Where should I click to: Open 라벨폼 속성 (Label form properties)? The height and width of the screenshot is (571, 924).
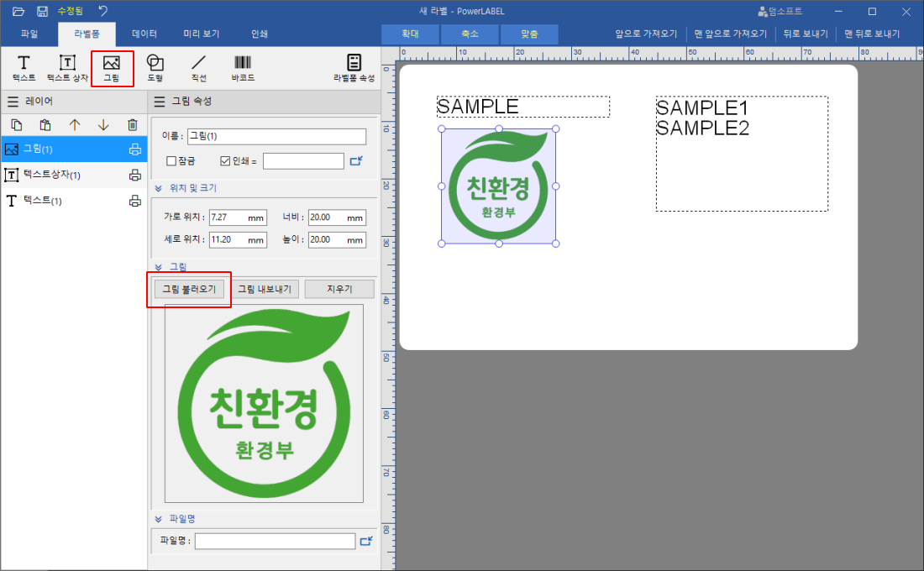[353, 67]
